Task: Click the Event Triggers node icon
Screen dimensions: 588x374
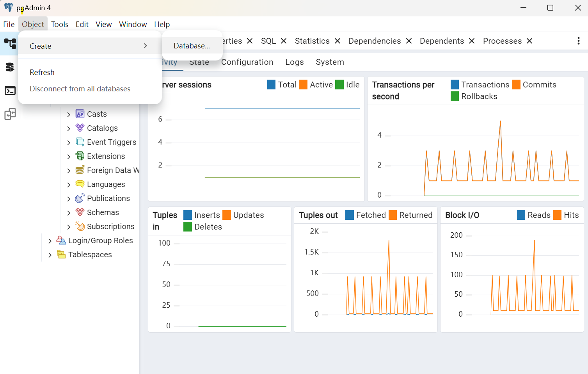Action: pyautogui.click(x=80, y=142)
